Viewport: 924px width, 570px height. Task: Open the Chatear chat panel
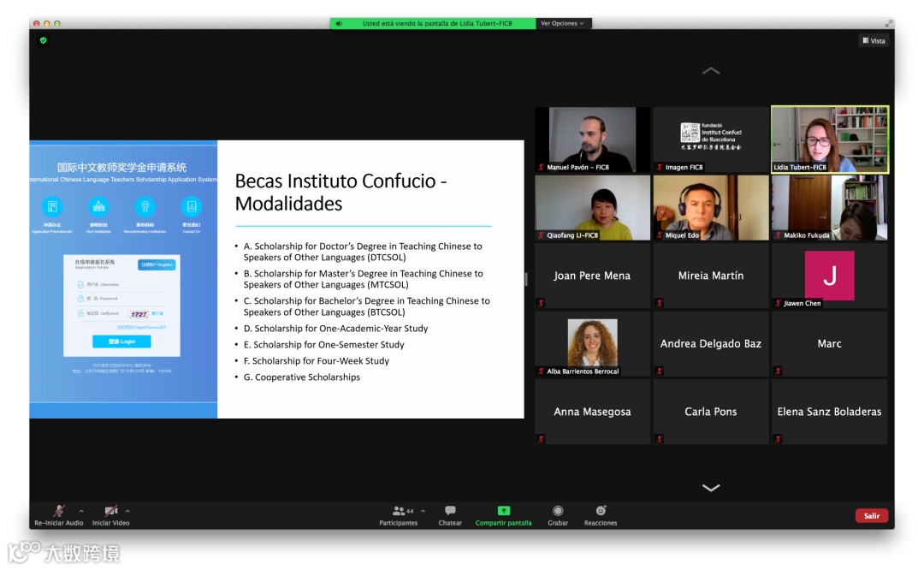pos(450,515)
